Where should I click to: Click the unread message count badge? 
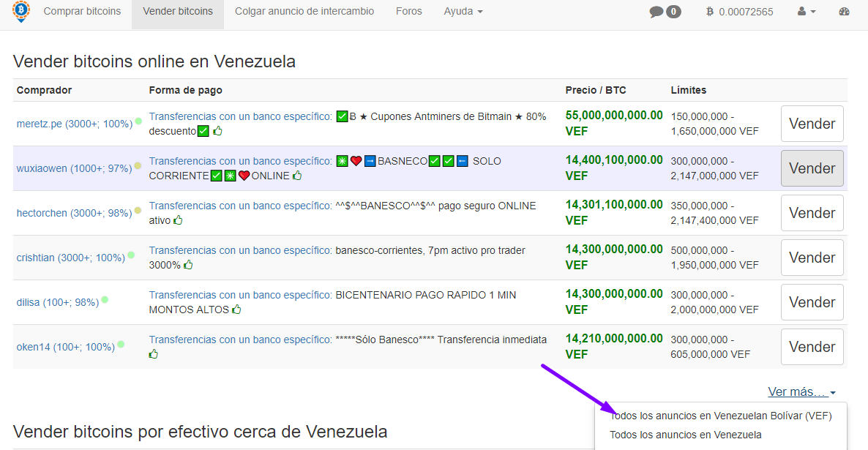tap(673, 12)
